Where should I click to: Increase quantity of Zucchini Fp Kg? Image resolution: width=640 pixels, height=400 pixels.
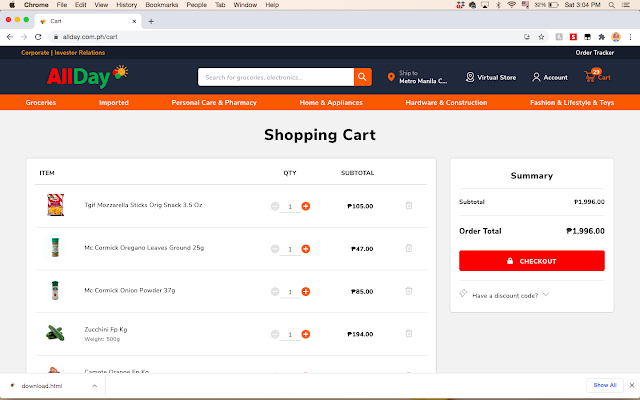tap(306, 334)
